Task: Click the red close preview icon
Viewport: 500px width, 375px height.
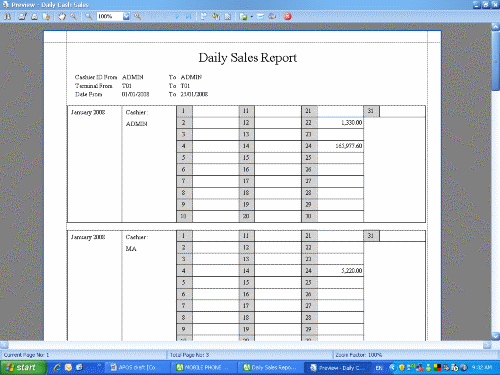Action: 287,16
